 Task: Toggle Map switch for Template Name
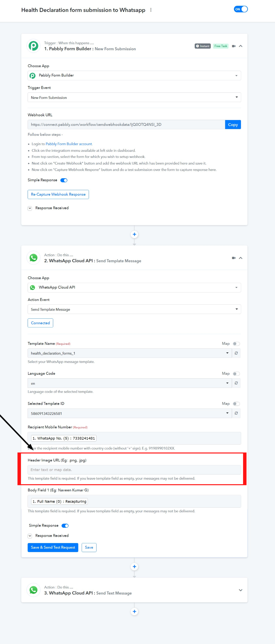pos(236,344)
